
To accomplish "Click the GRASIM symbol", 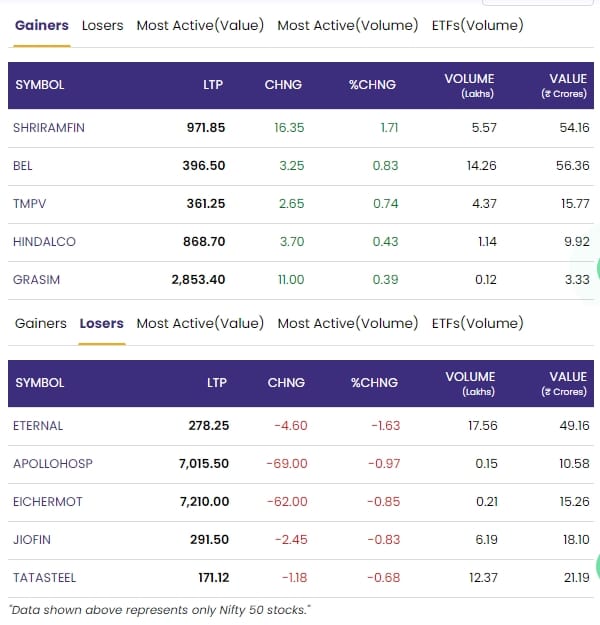I will [x=37, y=280].
